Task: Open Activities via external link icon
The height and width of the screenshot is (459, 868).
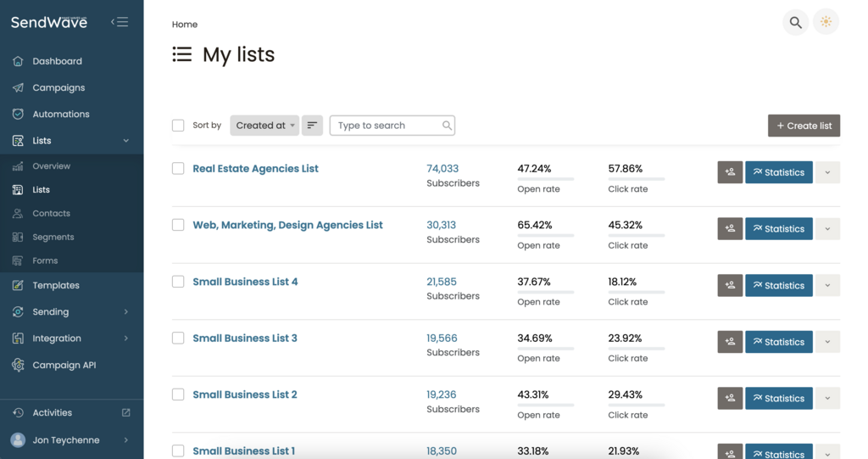Action: (x=126, y=413)
